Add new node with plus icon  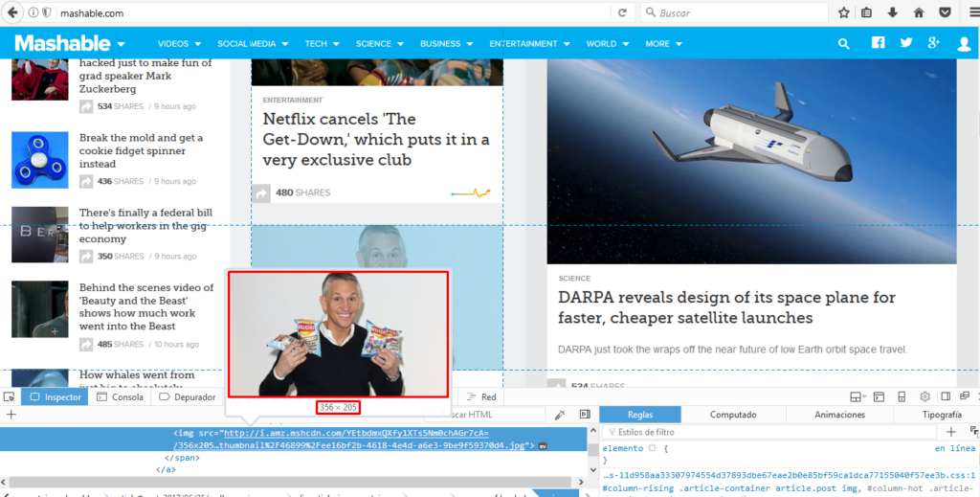pyautogui.click(x=11, y=415)
